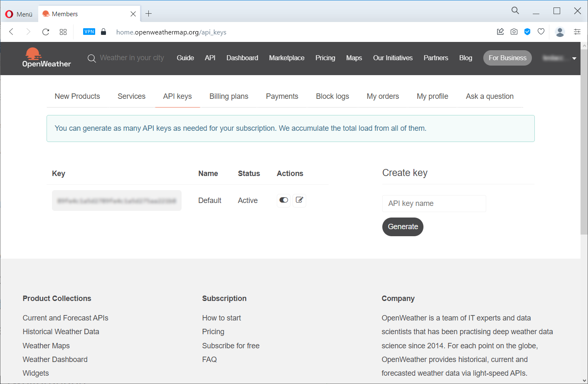The height and width of the screenshot is (384, 588).
Task: Open Our Initiatives page
Action: click(x=393, y=58)
